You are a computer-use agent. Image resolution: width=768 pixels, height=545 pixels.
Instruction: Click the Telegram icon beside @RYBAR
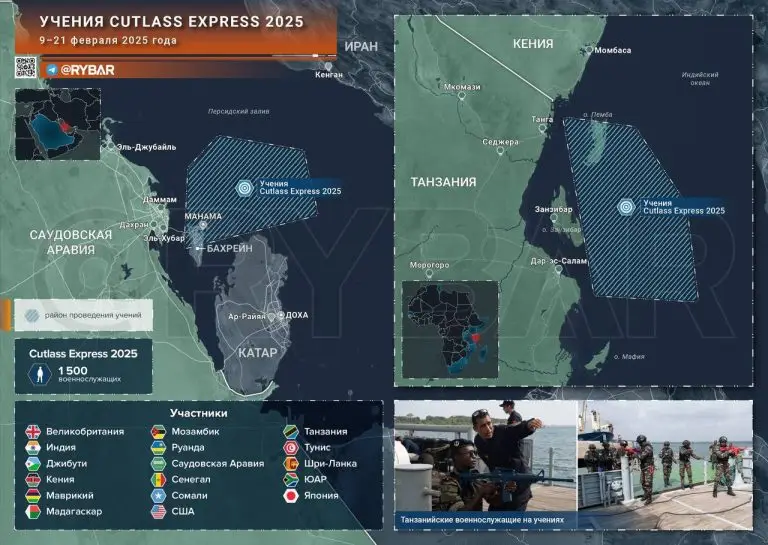pos(51,70)
